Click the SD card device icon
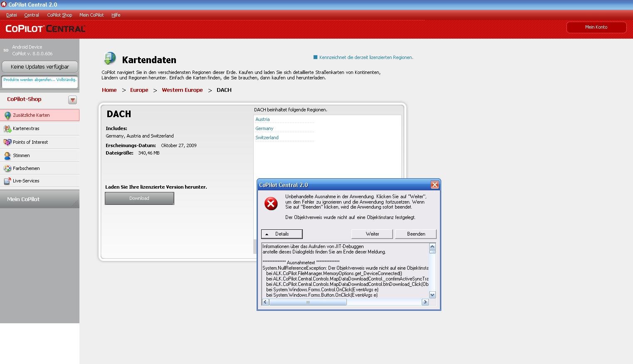This screenshot has width=633, height=364. tap(6, 50)
